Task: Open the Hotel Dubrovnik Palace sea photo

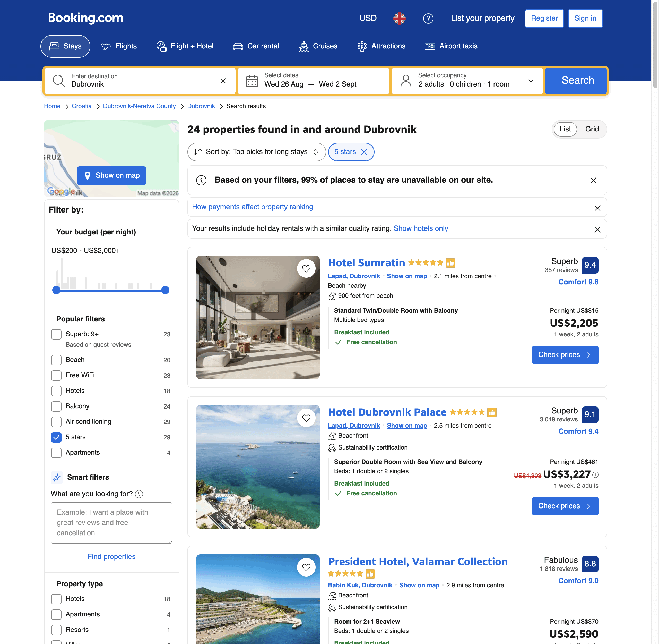Action: coord(258,467)
